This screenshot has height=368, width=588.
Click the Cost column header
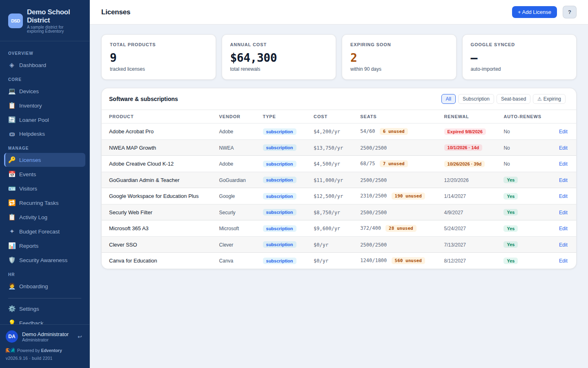click(x=321, y=117)
